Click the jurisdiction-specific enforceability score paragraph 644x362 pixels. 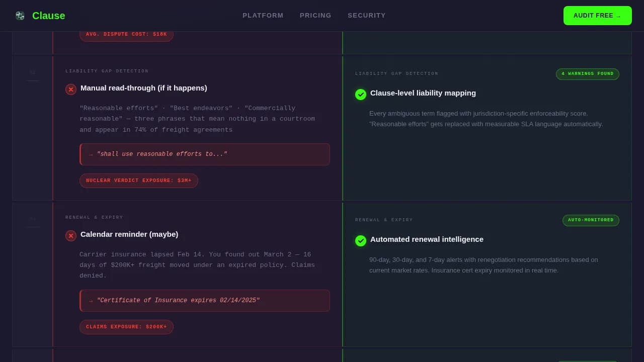(486, 119)
